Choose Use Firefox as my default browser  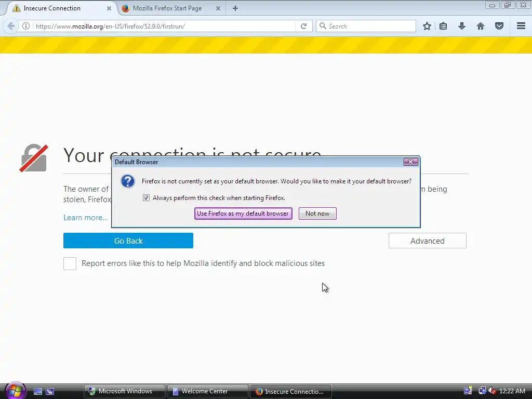(x=243, y=214)
